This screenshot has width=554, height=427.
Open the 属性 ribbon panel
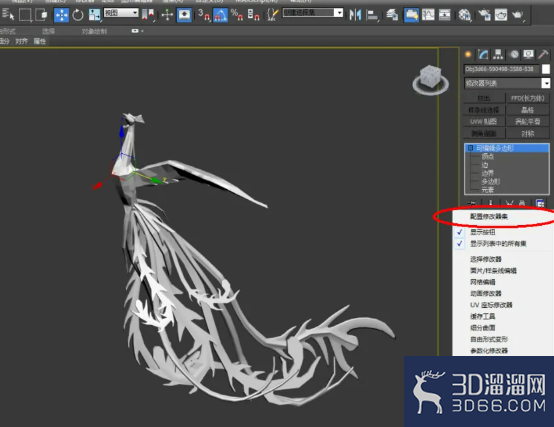tap(40, 41)
